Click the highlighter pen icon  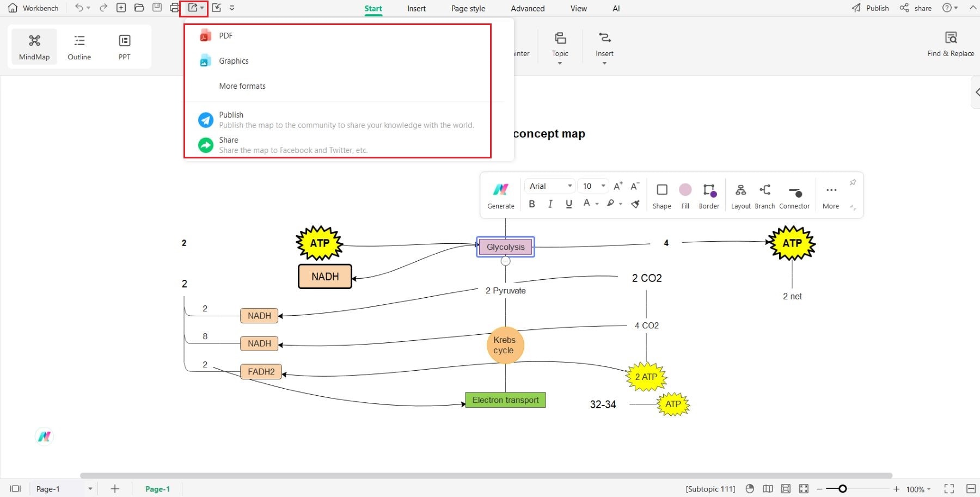[x=611, y=203]
